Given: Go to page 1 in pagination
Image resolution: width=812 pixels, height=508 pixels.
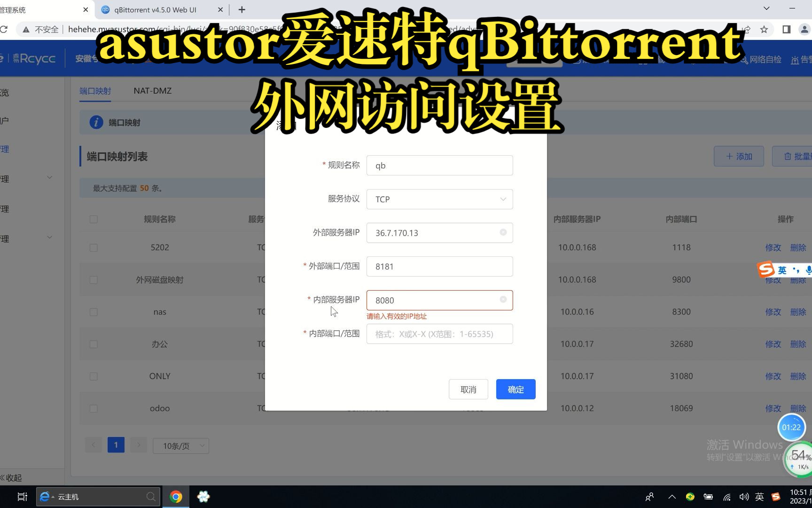Looking at the screenshot, I should [x=116, y=445].
